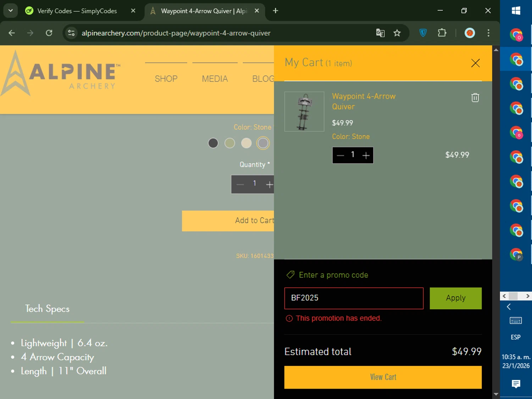Open the Bitwarden shield extension
Viewport: 532px width, 399px height.
click(x=423, y=33)
